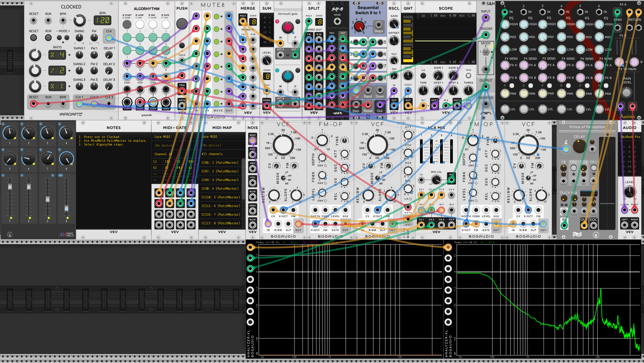This screenshot has width=644, height=363.
Task: Click the red step-count knob on Sequential Switch
Action: point(359,26)
